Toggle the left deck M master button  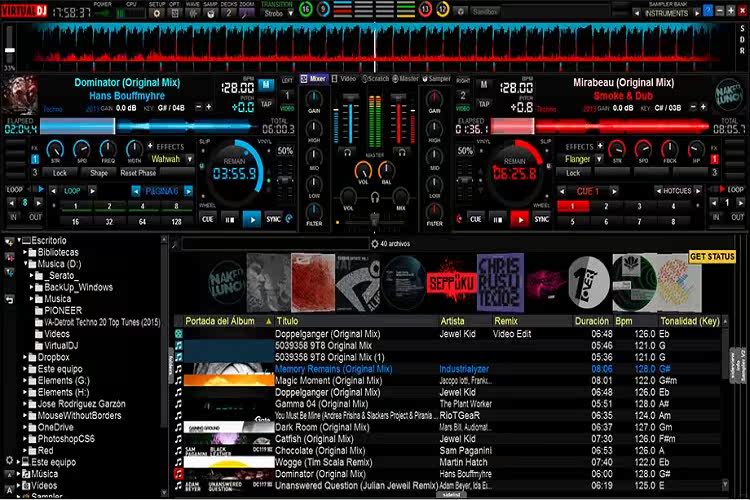266,85
